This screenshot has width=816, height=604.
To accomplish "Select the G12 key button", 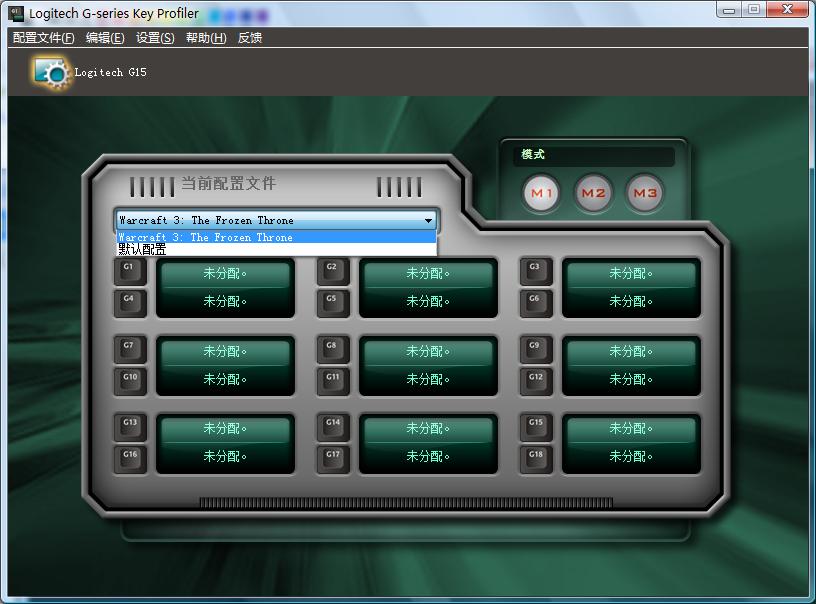I will pyautogui.click(x=536, y=381).
